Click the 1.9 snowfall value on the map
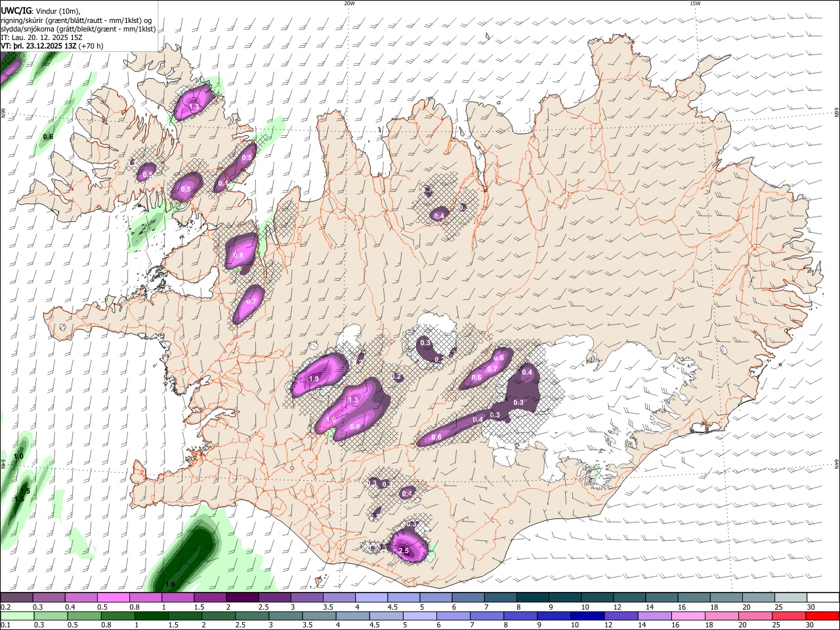Image resolution: width=840 pixels, height=630 pixels. tap(313, 379)
